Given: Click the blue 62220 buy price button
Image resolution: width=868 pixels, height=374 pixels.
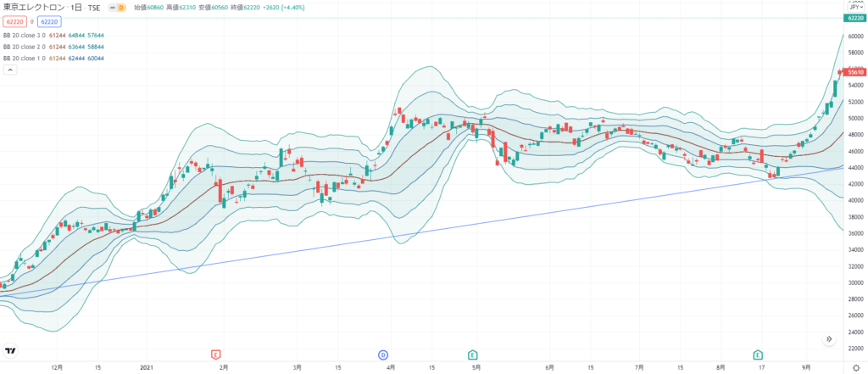Looking at the screenshot, I should 49,21.
